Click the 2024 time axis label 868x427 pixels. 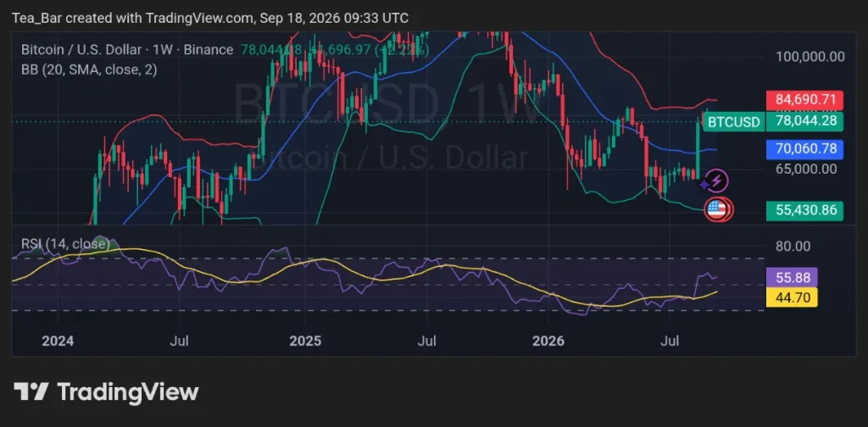(58, 341)
